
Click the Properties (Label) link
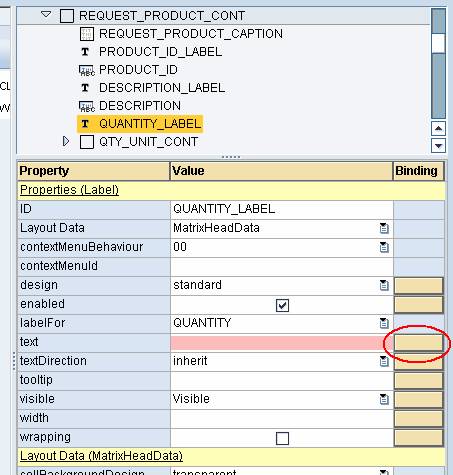coord(69,190)
